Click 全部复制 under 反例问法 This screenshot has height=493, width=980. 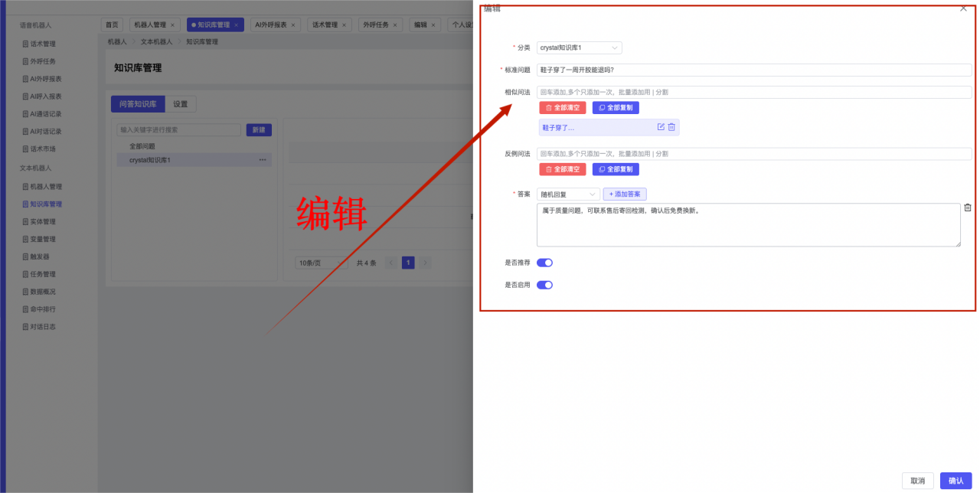pos(616,169)
